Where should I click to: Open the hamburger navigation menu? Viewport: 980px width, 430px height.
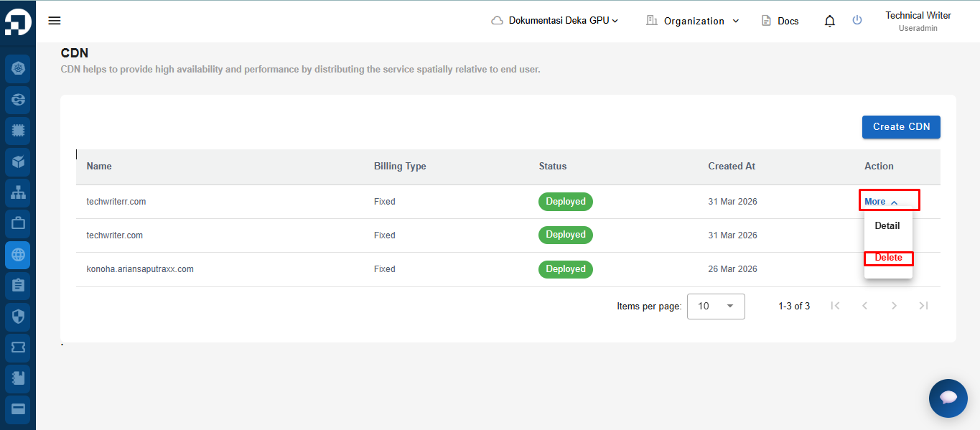tap(55, 21)
